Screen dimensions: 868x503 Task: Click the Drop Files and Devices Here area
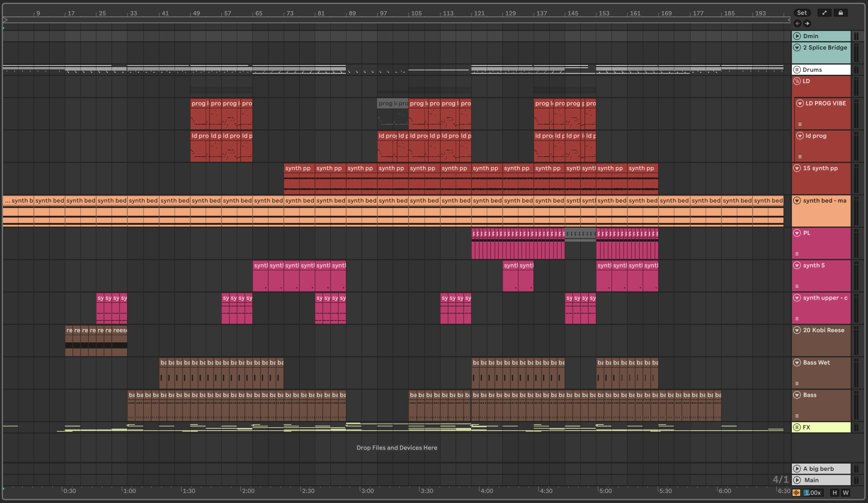point(397,448)
